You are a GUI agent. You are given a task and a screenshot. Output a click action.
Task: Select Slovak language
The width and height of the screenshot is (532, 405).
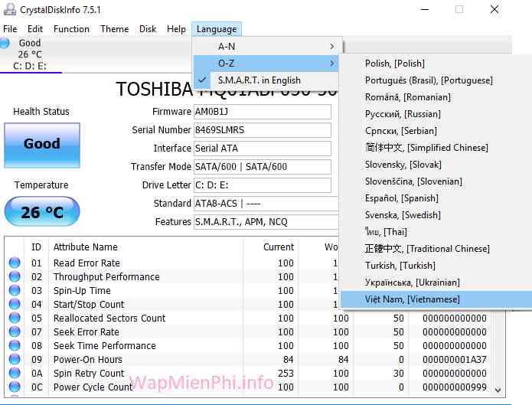pyautogui.click(x=436, y=165)
